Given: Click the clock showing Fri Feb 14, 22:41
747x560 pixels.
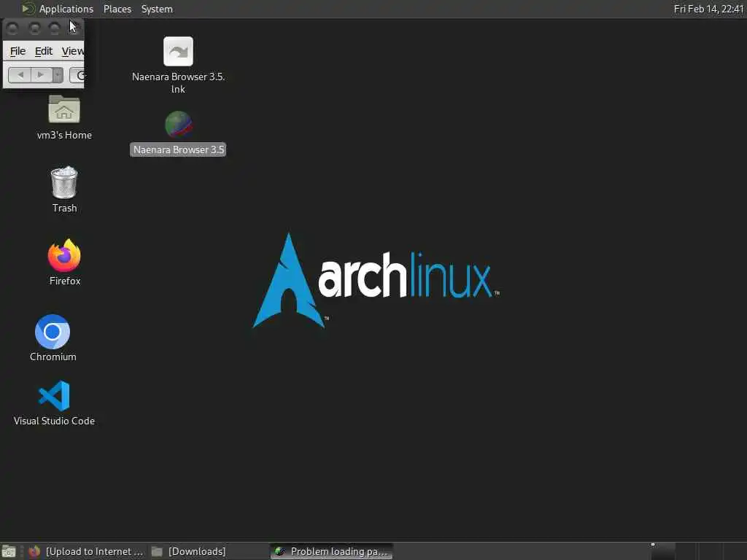Looking at the screenshot, I should (x=708, y=9).
